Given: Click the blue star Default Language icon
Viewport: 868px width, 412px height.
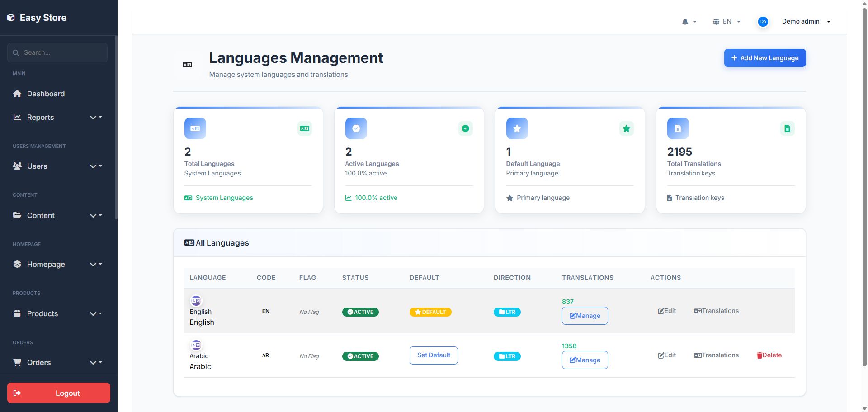Looking at the screenshot, I should (x=517, y=128).
